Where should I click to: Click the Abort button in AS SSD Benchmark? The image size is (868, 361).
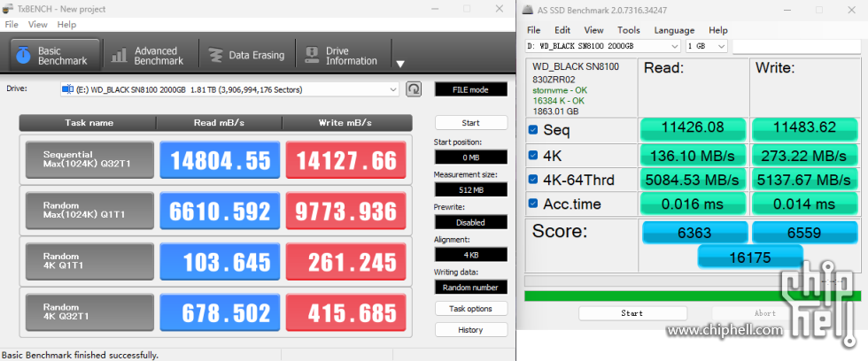tap(765, 313)
